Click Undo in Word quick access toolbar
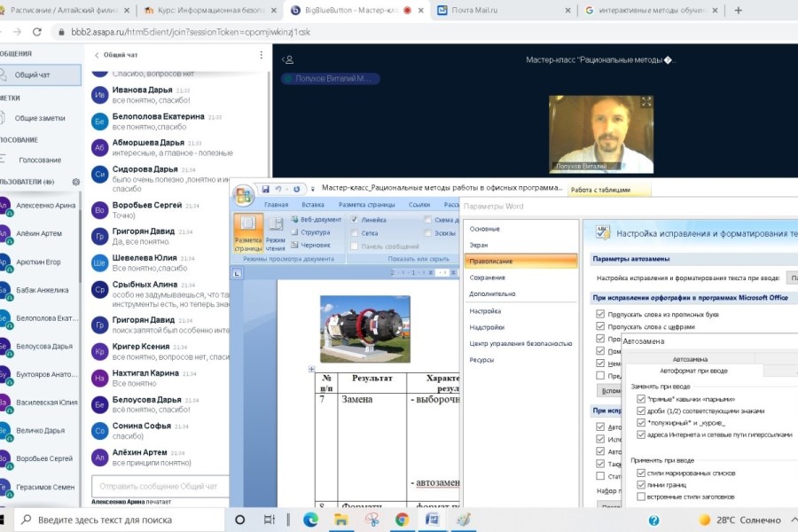Image resolution: width=798 pixels, height=532 pixels. [278, 189]
